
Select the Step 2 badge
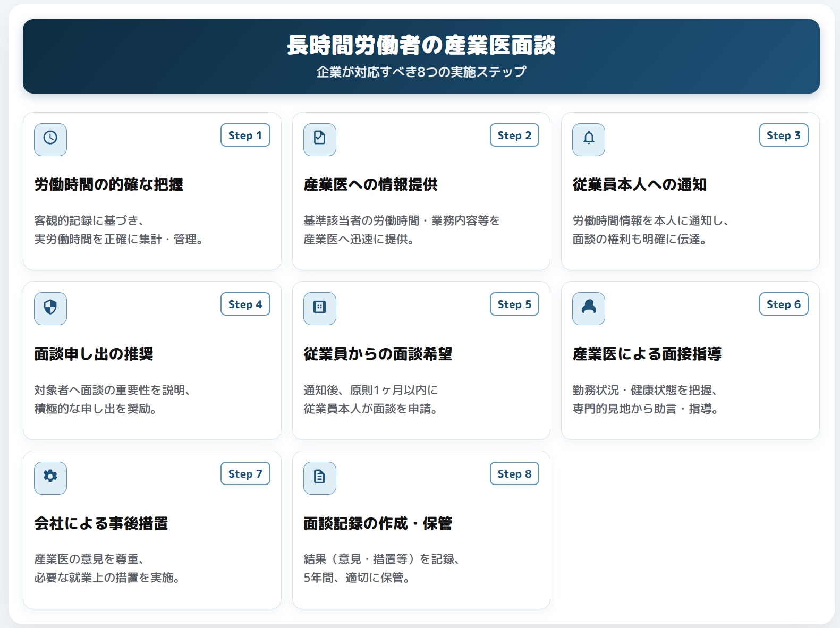click(514, 135)
